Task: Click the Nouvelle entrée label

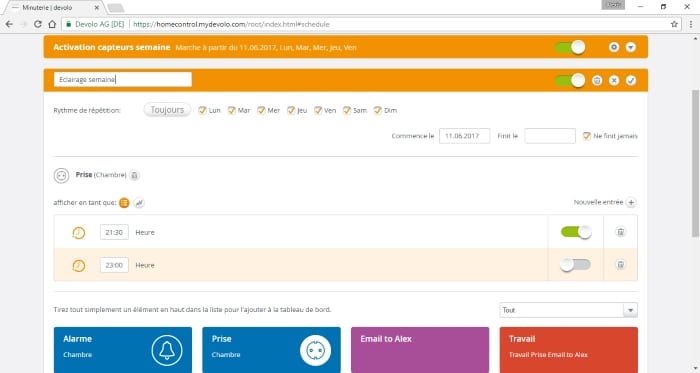Action: [598, 202]
